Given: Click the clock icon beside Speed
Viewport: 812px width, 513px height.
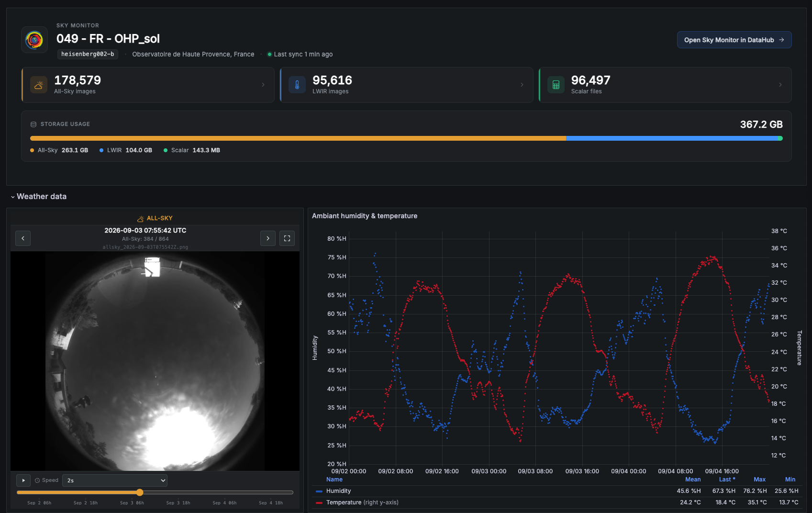Looking at the screenshot, I should click(37, 480).
